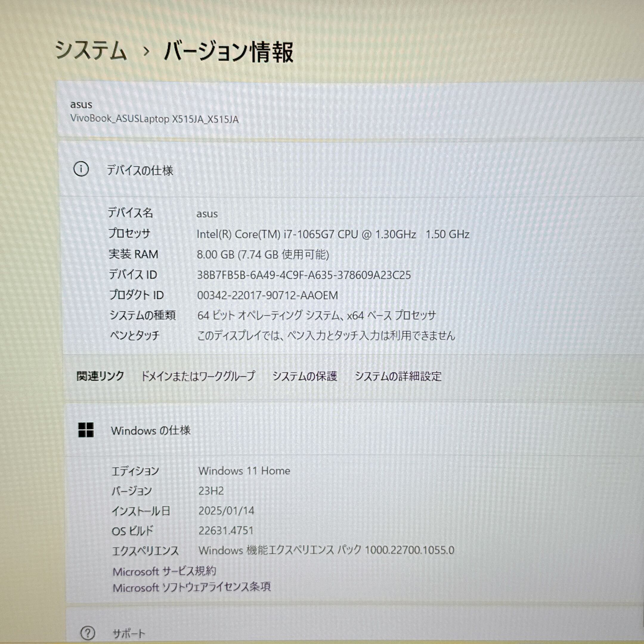Select エクスペリエンス pack value 1000.22700.1055.0
644x644 pixels.
click(326, 550)
